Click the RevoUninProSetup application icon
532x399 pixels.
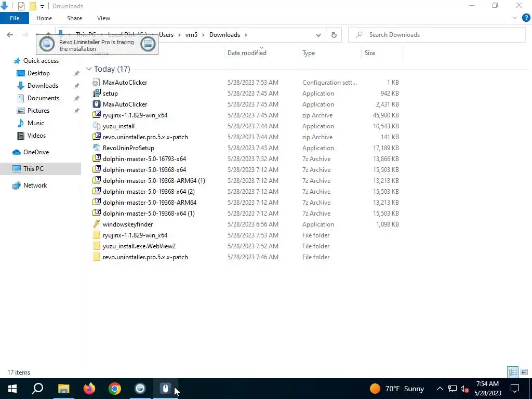coord(97,148)
